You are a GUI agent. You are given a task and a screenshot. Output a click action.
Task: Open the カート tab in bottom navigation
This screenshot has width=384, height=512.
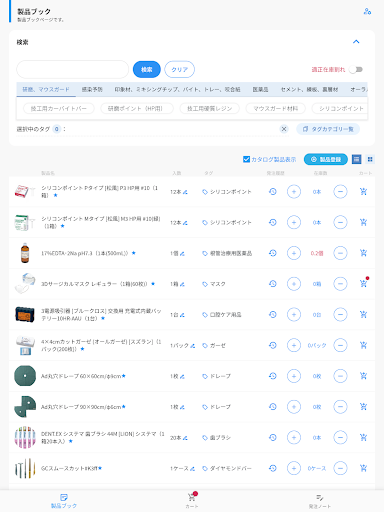[x=192, y=500]
